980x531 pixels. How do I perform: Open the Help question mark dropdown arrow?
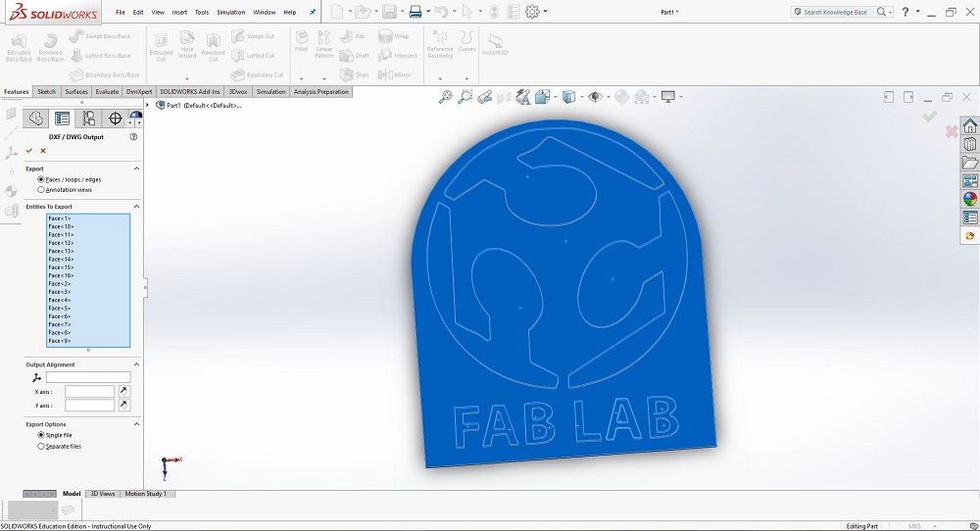pyautogui.click(x=918, y=11)
